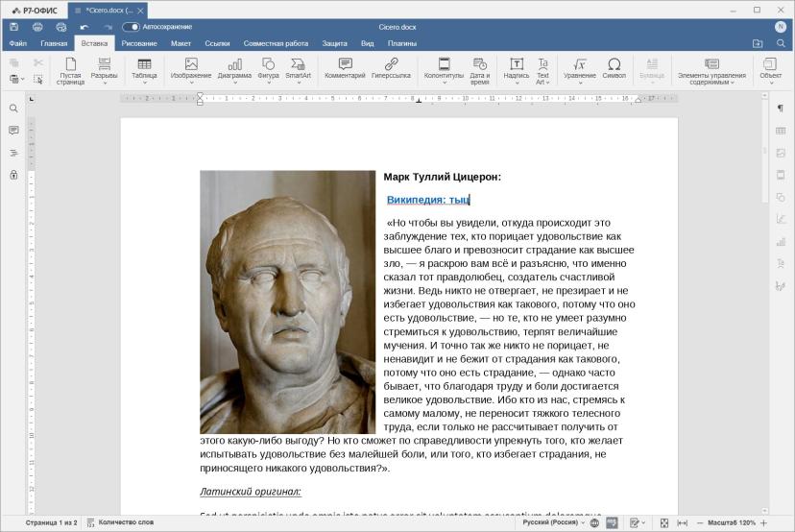Toggle the spell check icon

click(612, 522)
